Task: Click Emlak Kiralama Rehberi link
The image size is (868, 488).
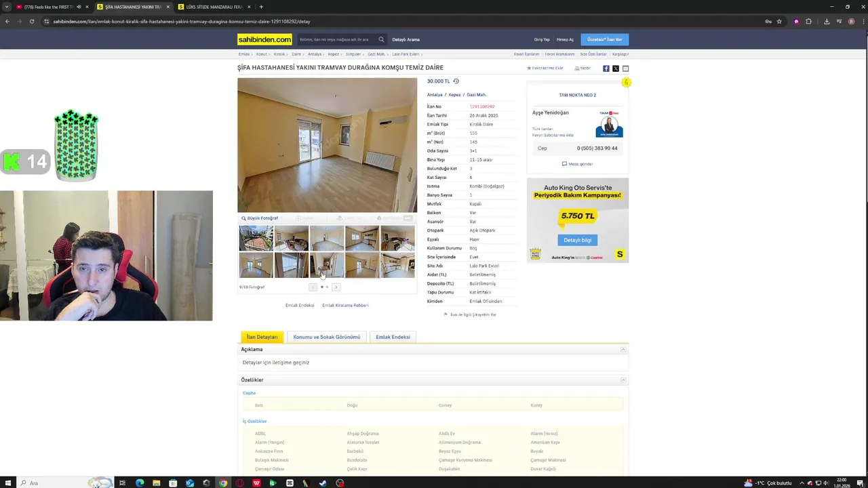Action: point(345,306)
